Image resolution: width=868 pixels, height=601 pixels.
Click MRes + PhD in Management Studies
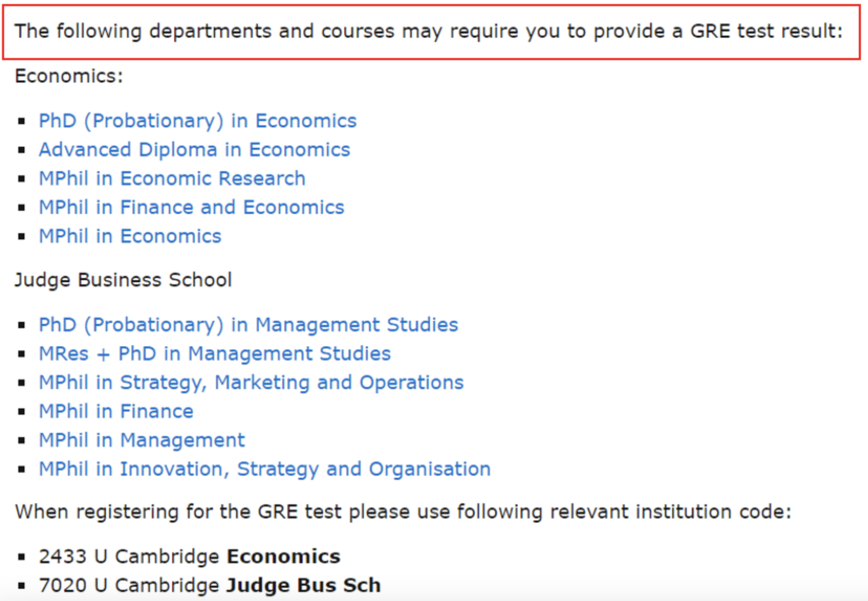pyautogui.click(x=215, y=354)
